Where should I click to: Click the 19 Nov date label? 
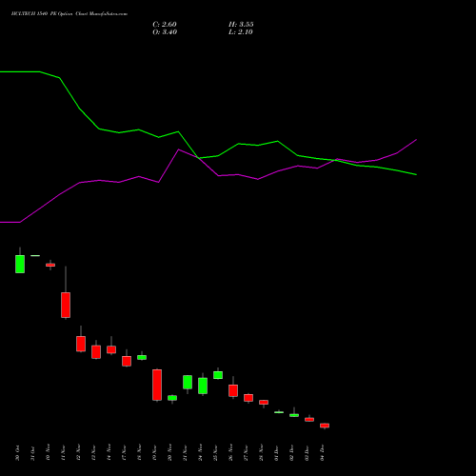154,452
